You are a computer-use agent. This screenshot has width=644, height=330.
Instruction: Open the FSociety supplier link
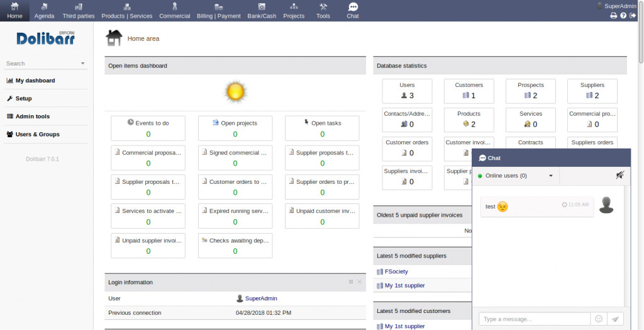point(396,271)
